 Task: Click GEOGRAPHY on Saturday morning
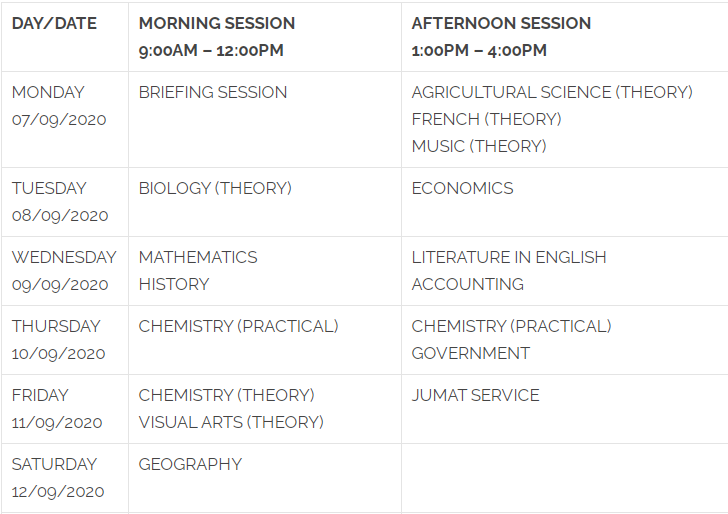(x=190, y=464)
